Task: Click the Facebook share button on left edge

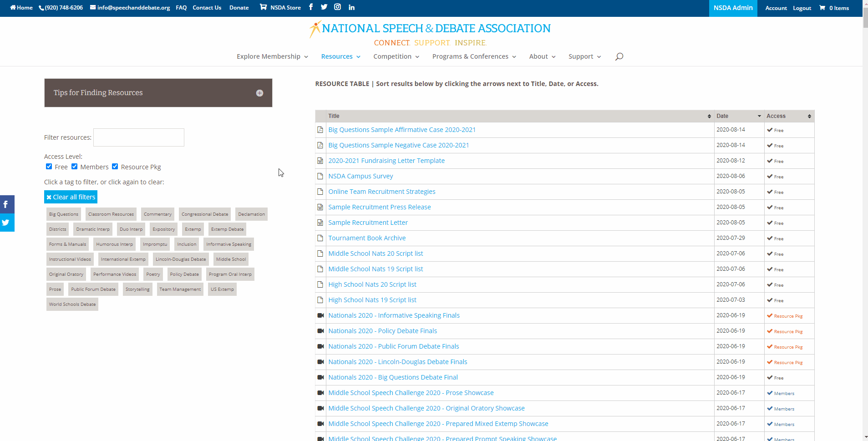Action: [6, 204]
